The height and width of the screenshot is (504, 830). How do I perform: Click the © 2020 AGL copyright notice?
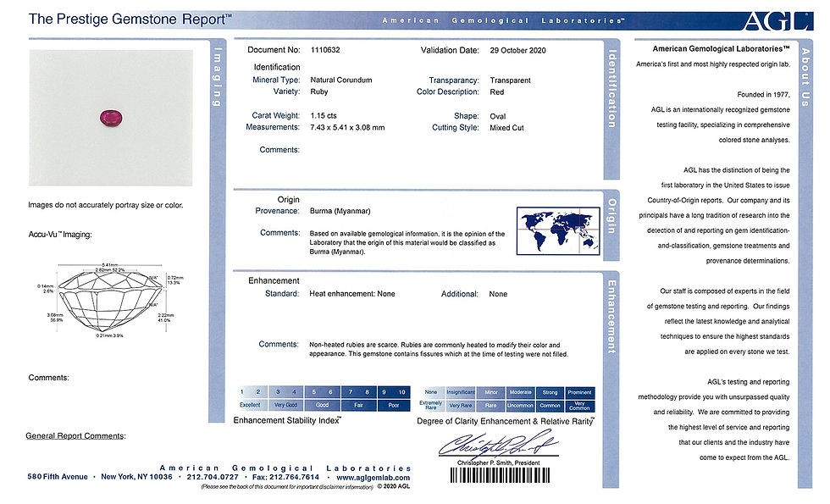[x=393, y=486]
